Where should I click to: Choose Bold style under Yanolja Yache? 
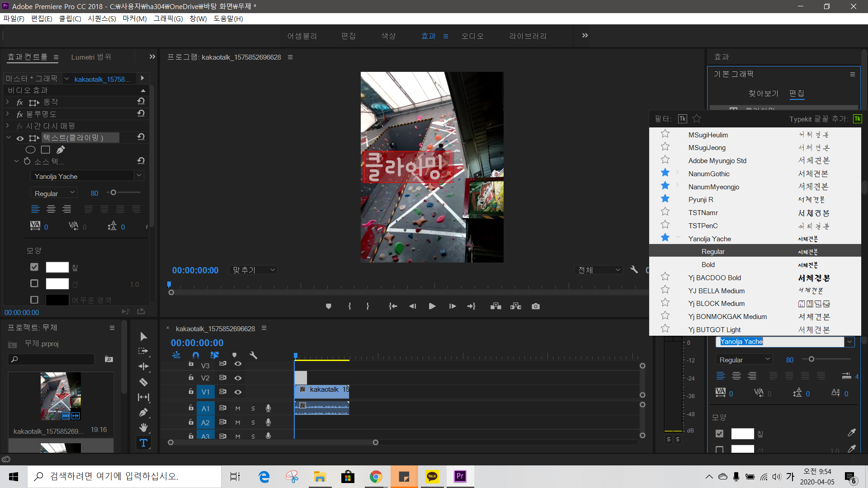708,265
